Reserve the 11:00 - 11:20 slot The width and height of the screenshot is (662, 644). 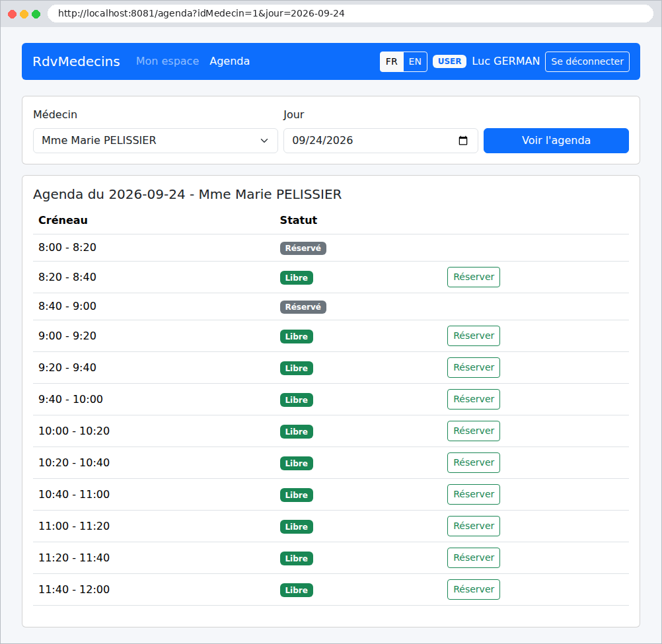point(474,526)
